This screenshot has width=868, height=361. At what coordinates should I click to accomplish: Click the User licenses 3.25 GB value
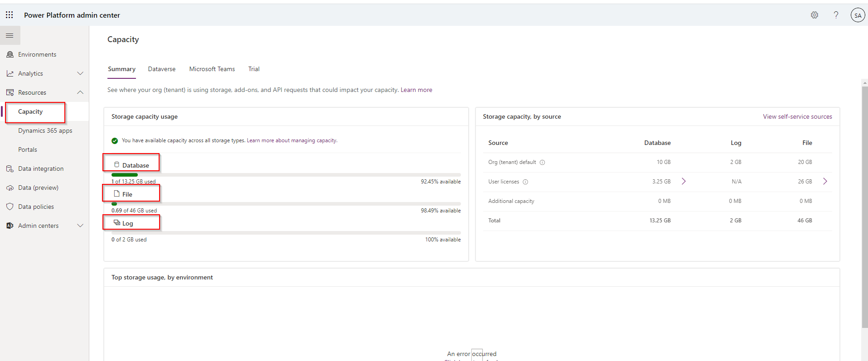pyautogui.click(x=661, y=182)
